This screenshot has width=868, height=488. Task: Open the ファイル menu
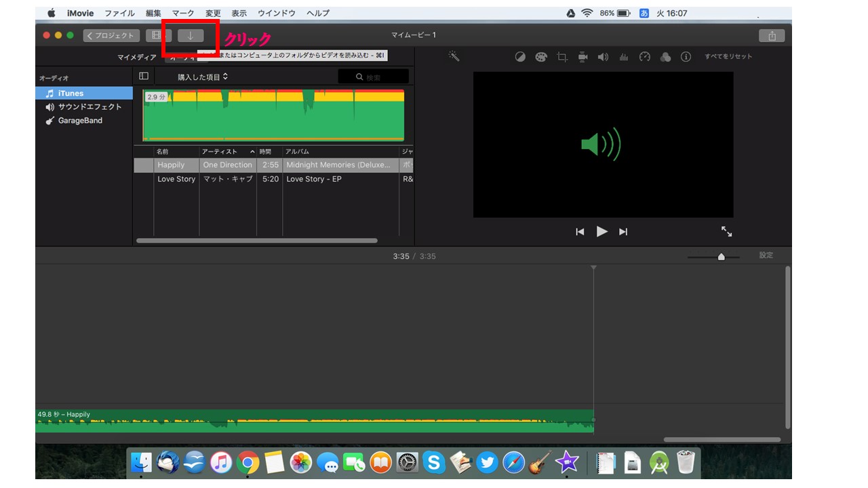point(119,14)
